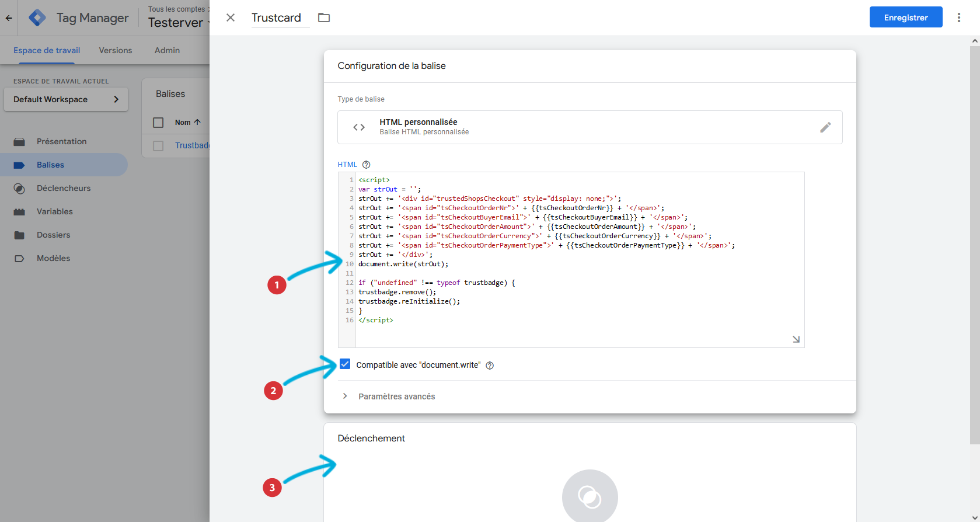
Task: Click the Présentation briefcase icon
Action: click(19, 142)
